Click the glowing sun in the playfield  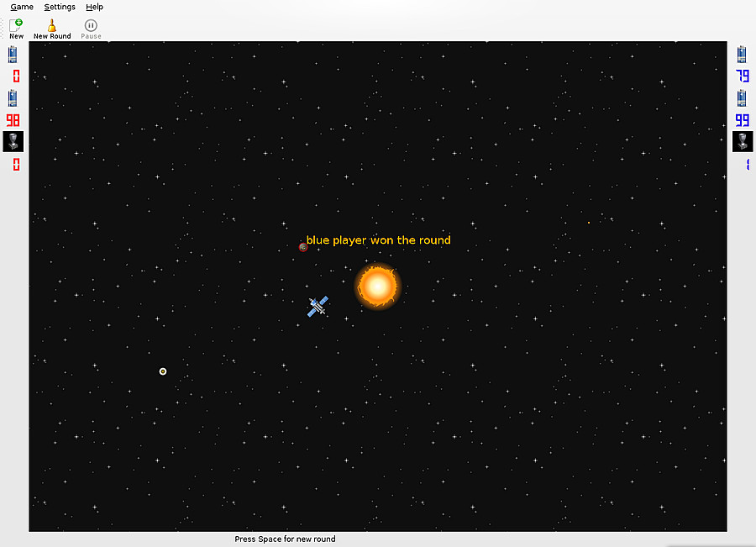pyautogui.click(x=377, y=287)
